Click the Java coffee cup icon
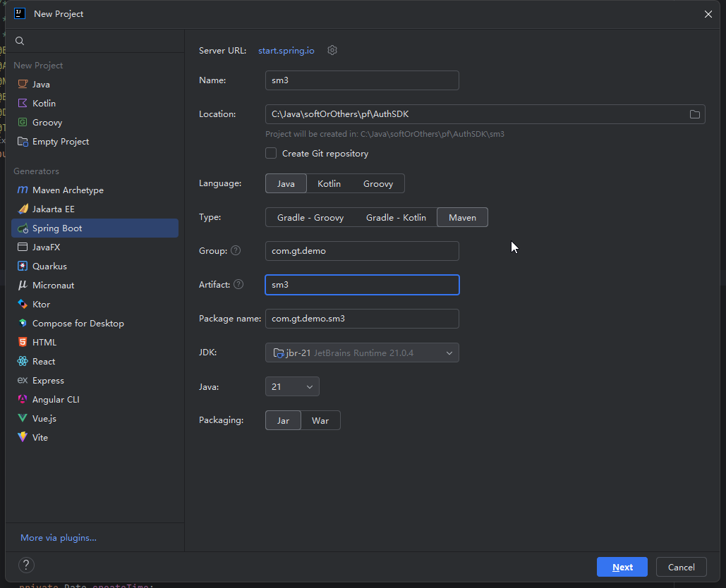Screen dimensions: 726x588 tap(23, 84)
